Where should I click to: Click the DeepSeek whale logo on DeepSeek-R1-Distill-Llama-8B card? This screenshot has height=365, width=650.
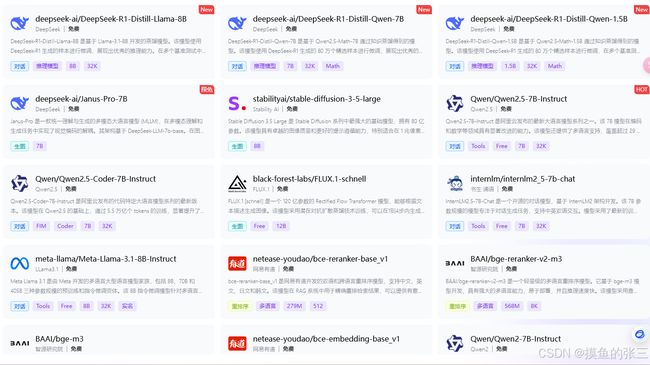coord(19,23)
